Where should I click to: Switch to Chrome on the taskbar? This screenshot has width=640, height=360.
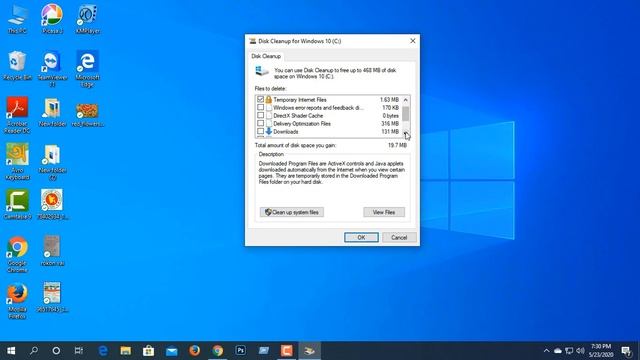pyautogui.click(x=218, y=351)
